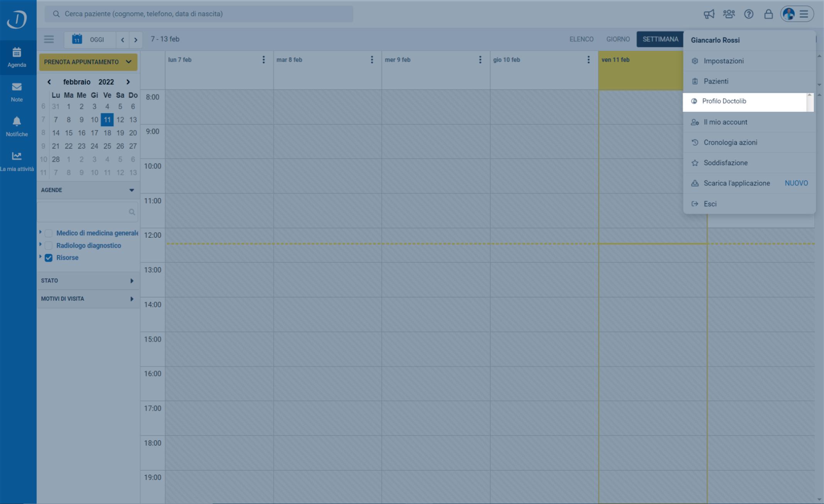Open Il mio account menu item
Image resolution: width=824 pixels, height=504 pixels.
749,122
